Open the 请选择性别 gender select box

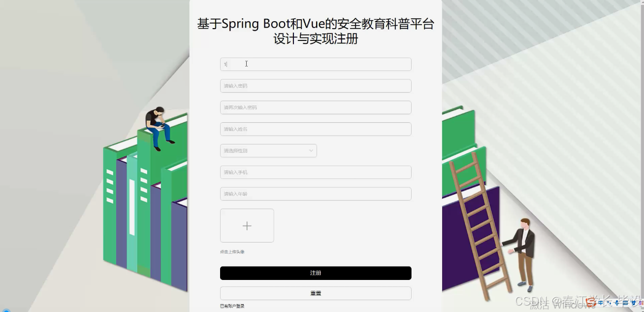268,151
